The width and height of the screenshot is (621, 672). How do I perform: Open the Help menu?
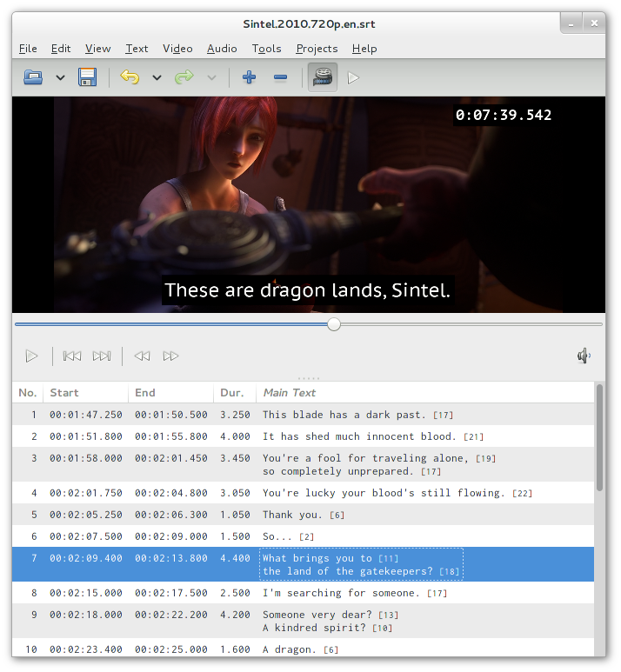point(364,49)
